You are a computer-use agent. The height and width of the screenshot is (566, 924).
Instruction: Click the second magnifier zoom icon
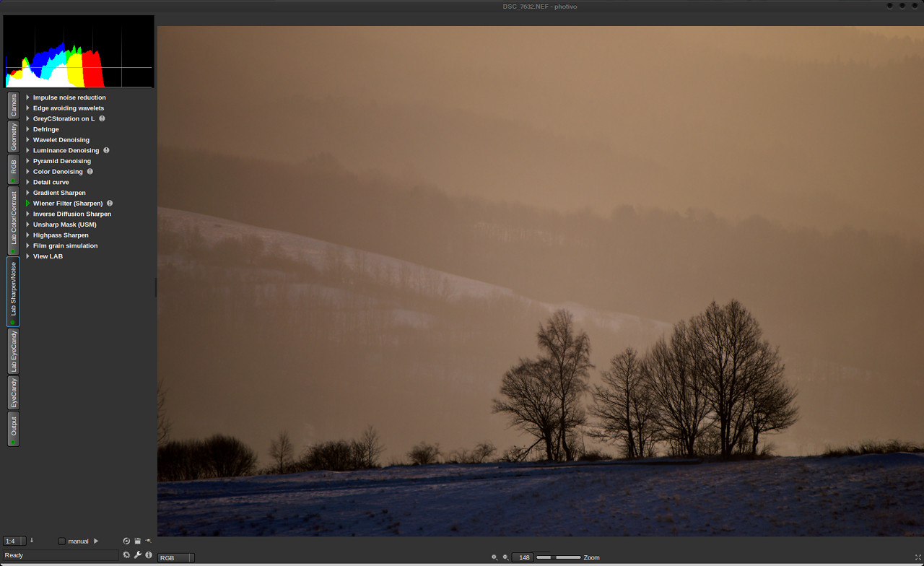[x=506, y=557]
